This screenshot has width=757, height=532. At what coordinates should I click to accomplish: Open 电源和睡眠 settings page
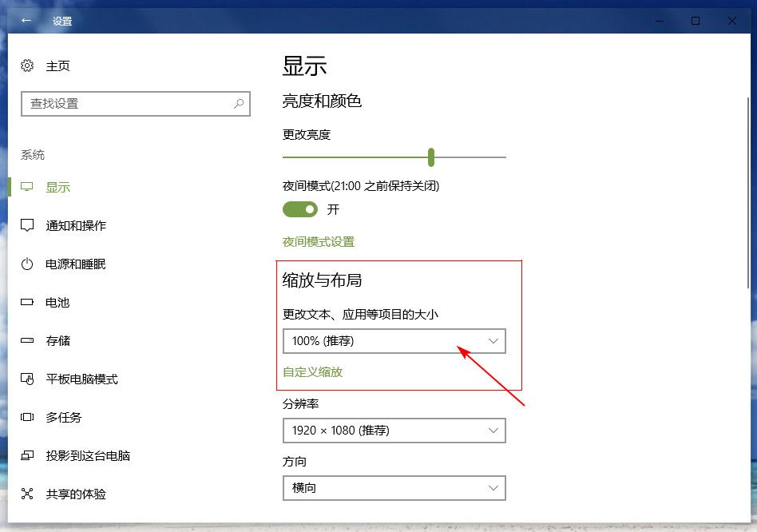point(76,264)
